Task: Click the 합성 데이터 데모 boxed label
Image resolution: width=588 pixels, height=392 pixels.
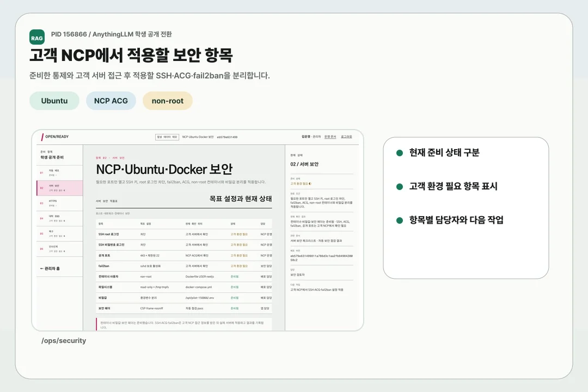Action: 167,137
